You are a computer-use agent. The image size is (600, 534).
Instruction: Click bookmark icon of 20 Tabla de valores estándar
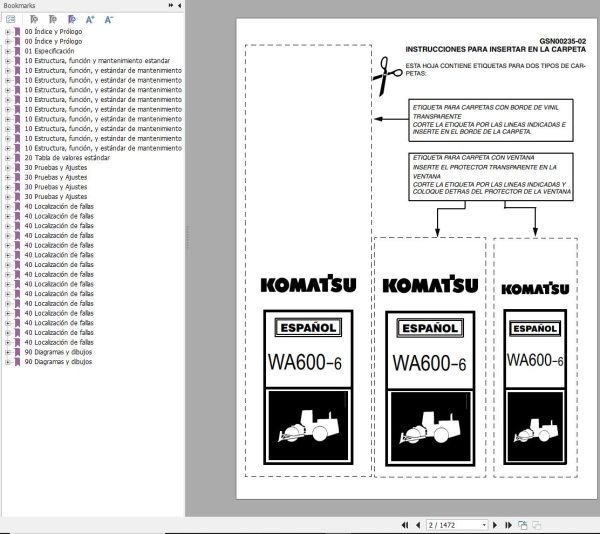(x=17, y=158)
